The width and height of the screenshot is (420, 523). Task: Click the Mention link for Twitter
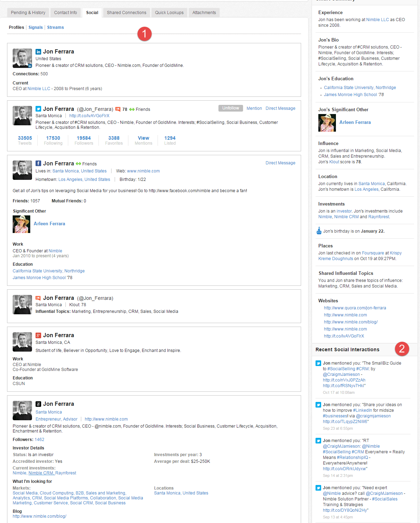tap(254, 108)
